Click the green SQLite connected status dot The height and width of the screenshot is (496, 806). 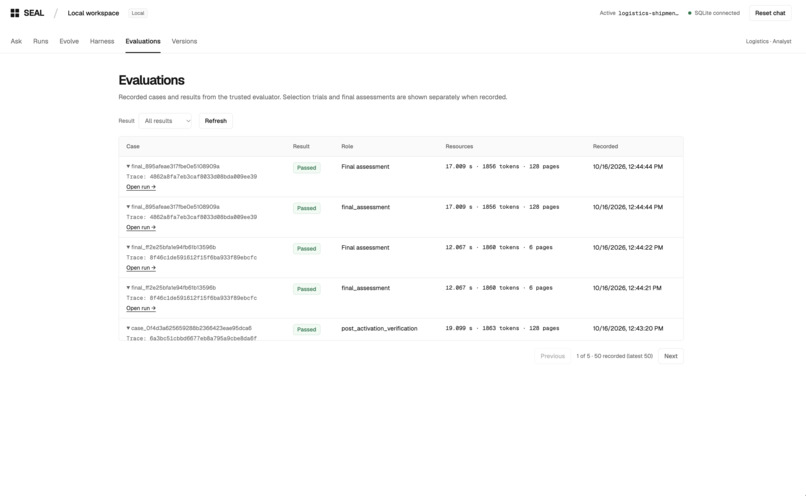(x=690, y=13)
